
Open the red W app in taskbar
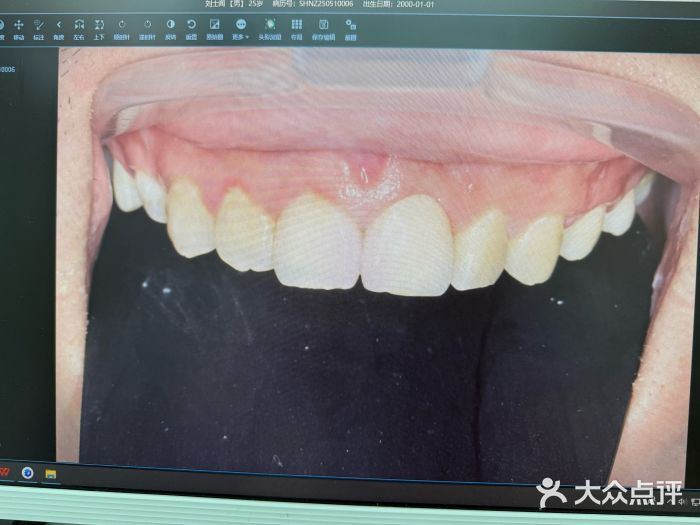coord(4,472)
